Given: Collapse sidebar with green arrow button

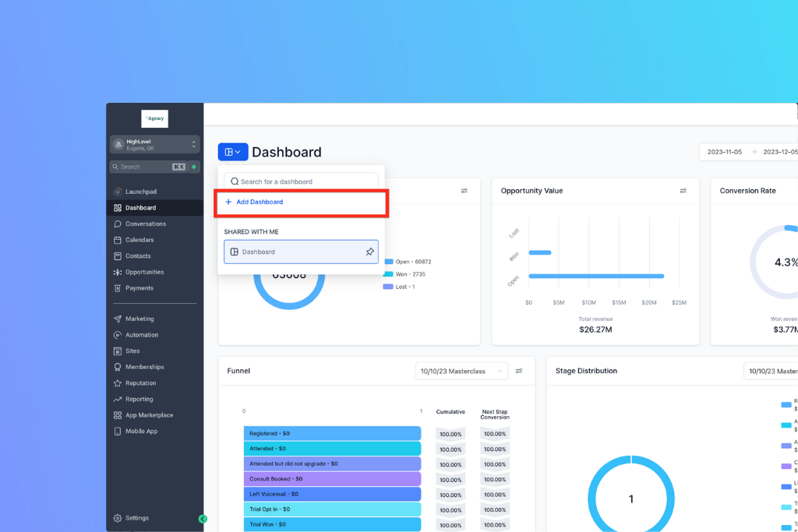Looking at the screenshot, I should [x=203, y=519].
